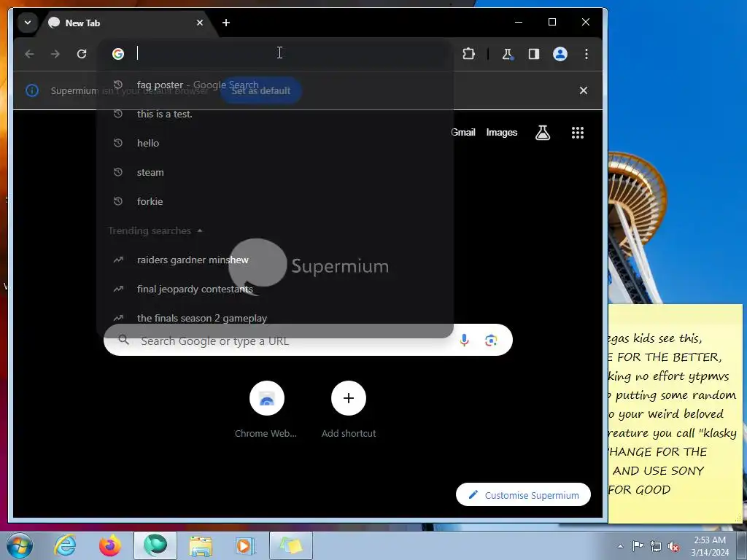747x560 pixels.
Task: Click the Google icon in address bar
Action: pos(118,54)
